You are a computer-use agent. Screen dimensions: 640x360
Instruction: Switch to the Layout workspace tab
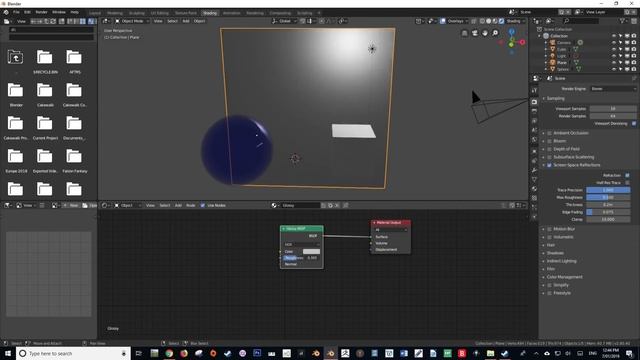tap(95, 13)
